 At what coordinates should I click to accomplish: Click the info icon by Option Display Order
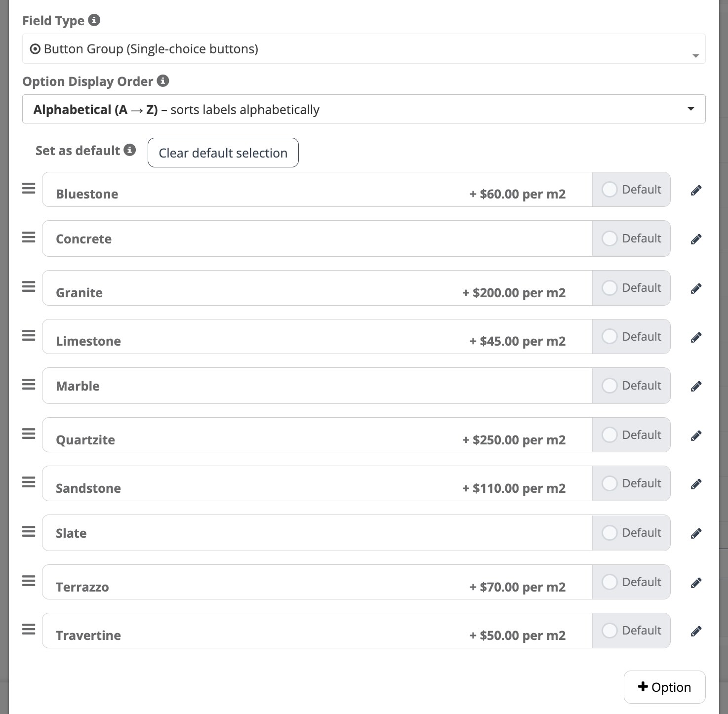click(163, 81)
